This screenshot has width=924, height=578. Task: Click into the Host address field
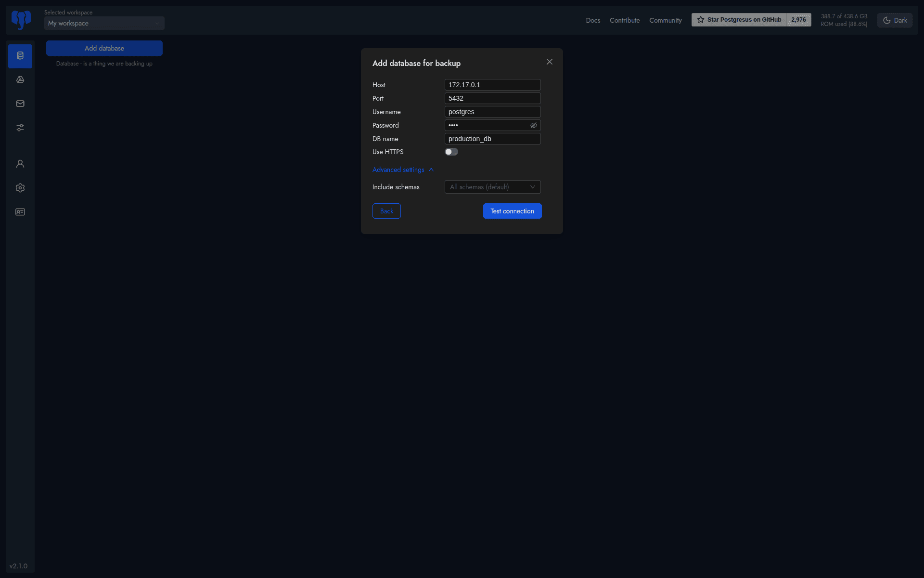pyautogui.click(x=492, y=85)
